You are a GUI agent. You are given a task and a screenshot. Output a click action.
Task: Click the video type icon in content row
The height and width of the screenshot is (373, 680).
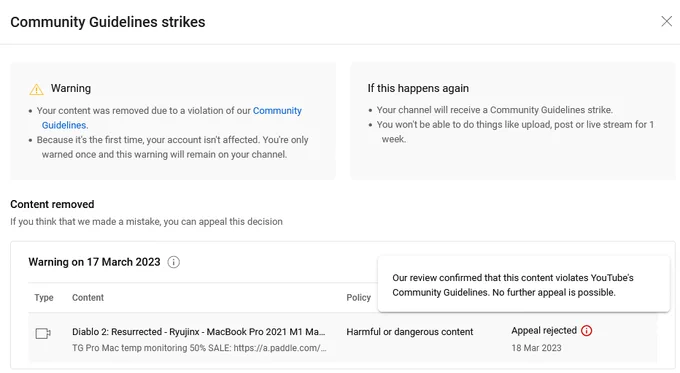(x=43, y=334)
